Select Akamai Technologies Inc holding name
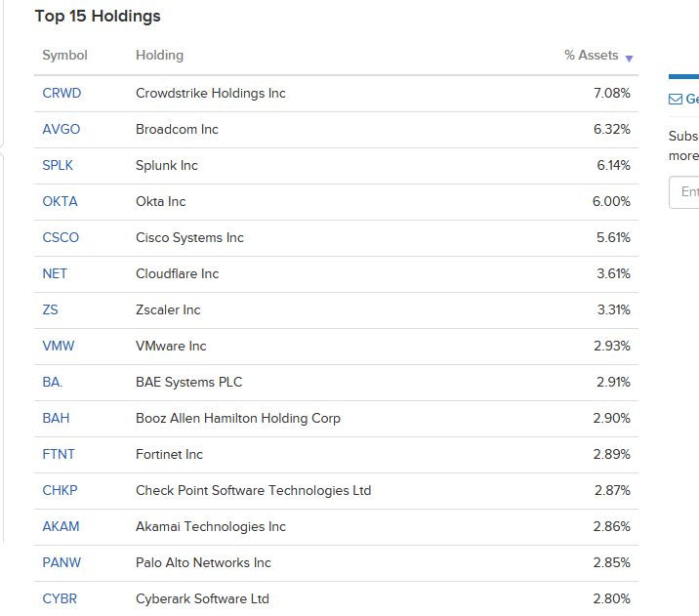The width and height of the screenshot is (699, 616). pos(211,526)
